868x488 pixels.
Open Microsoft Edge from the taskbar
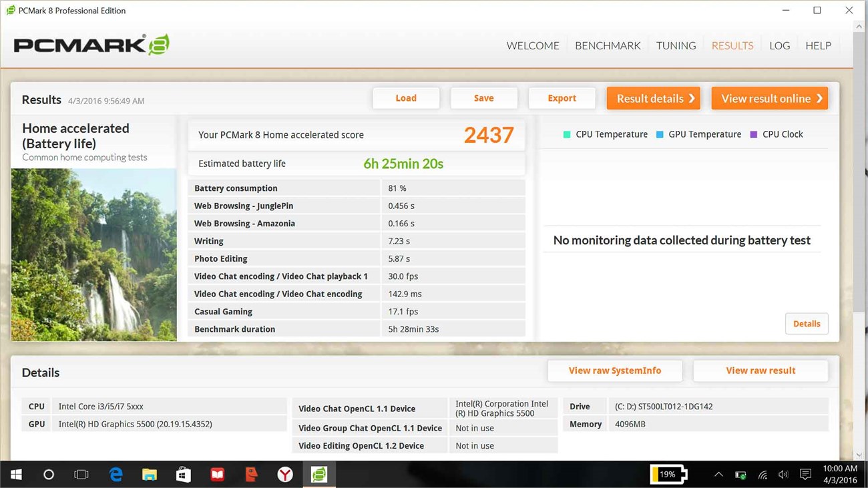click(x=116, y=474)
